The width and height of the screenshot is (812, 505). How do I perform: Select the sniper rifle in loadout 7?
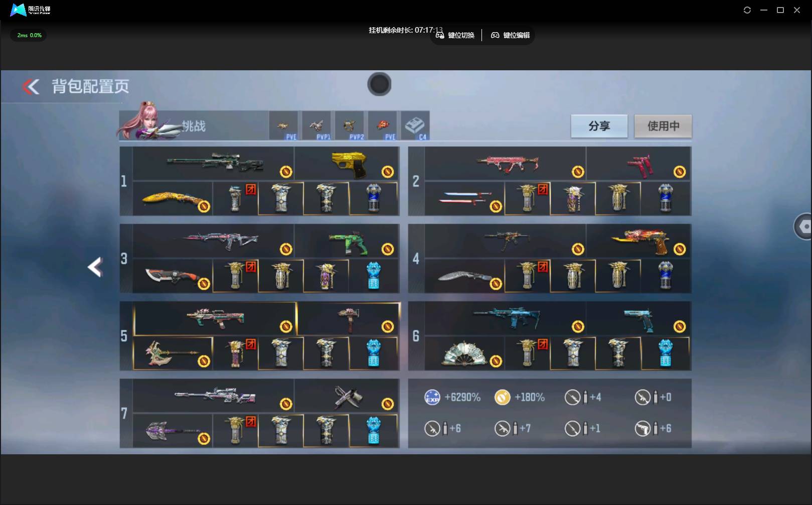(215, 396)
